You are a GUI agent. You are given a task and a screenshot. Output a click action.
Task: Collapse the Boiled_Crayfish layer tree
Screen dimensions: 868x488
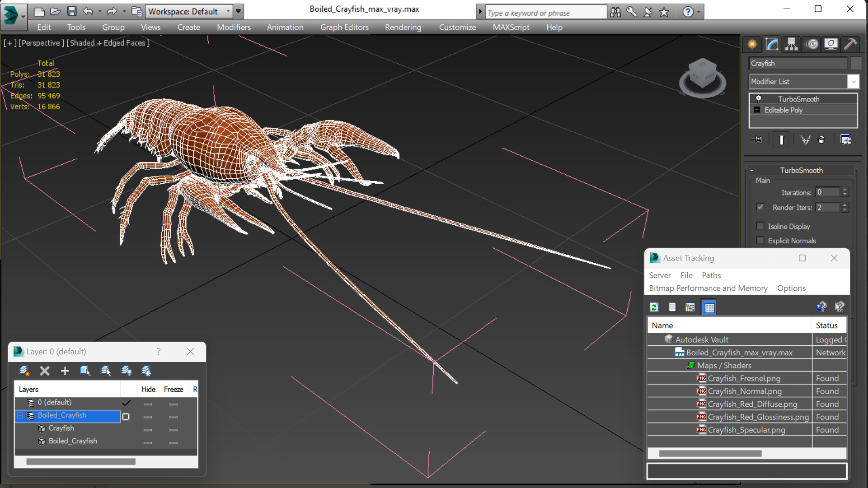pyautogui.click(x=20, y=415)
